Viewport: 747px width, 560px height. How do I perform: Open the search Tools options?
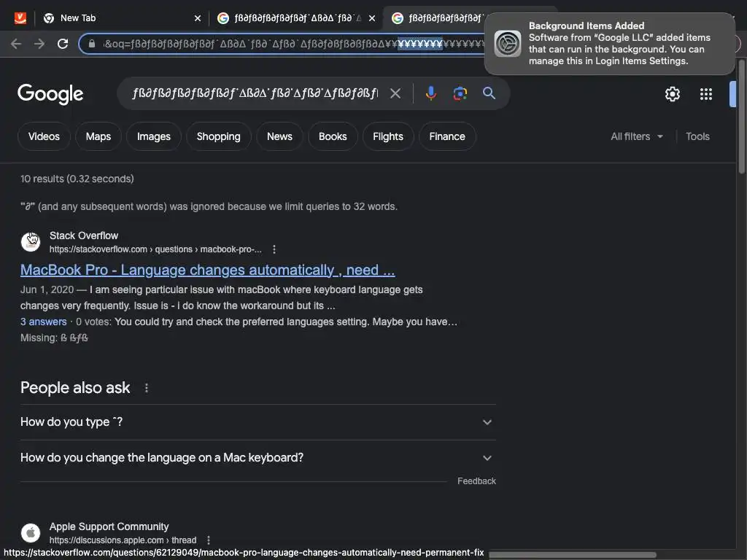click(697, 136)
